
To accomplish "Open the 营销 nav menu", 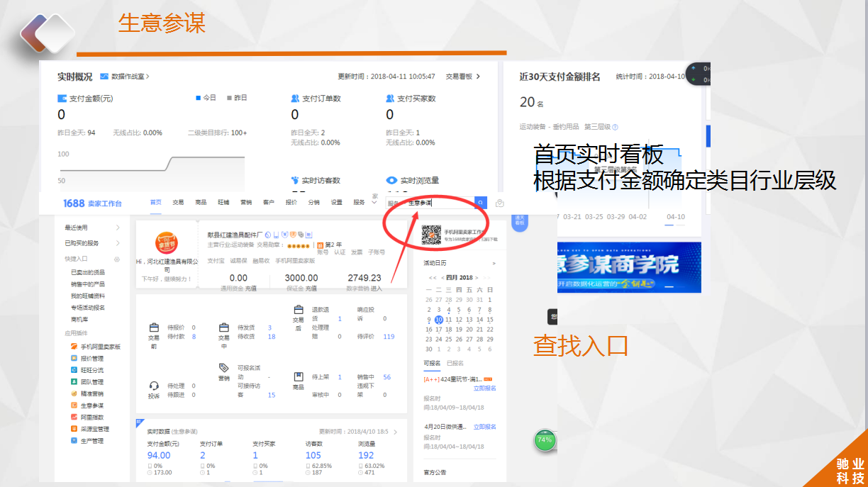I will (x=245, y=203).
